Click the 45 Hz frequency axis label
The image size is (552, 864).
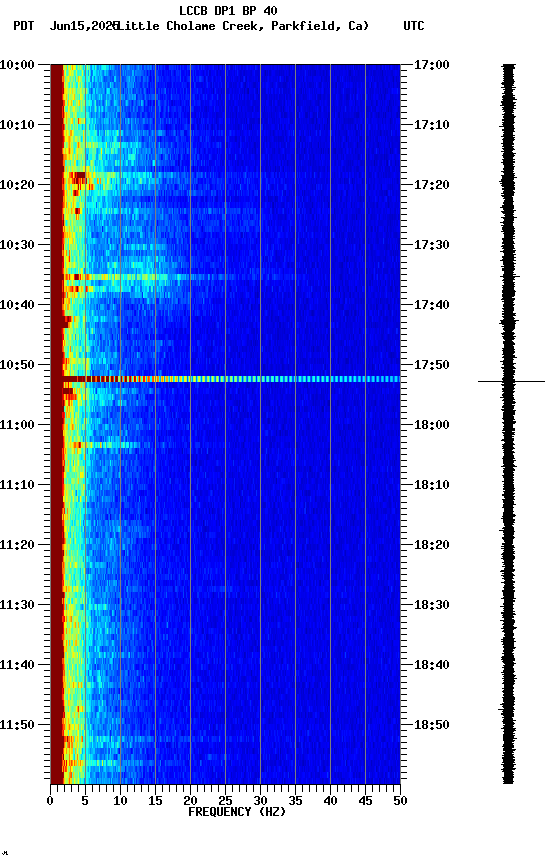365,801
